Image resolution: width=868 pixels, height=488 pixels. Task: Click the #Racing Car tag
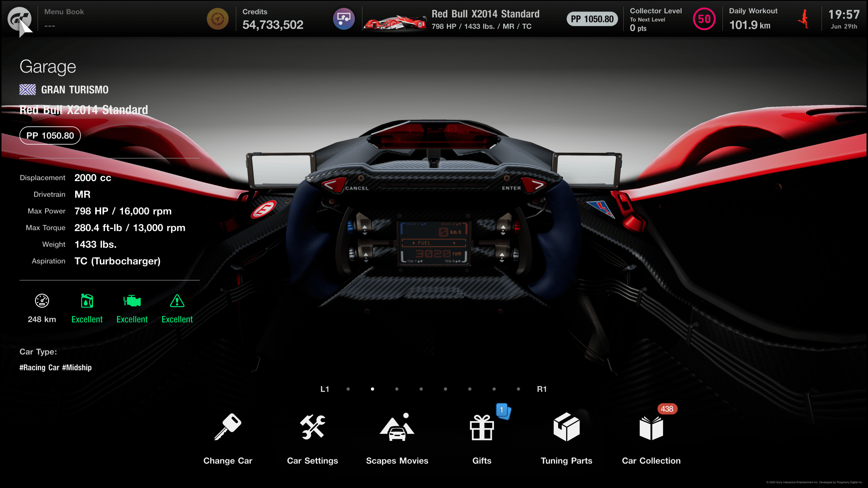tap(39, 367)
